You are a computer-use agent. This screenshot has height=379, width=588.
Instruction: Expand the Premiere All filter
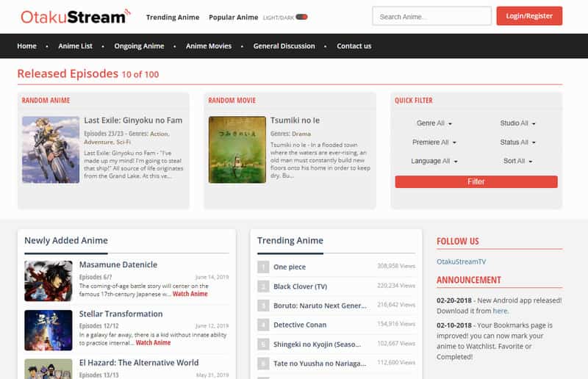pyautogui.click(x=434, y=142)
